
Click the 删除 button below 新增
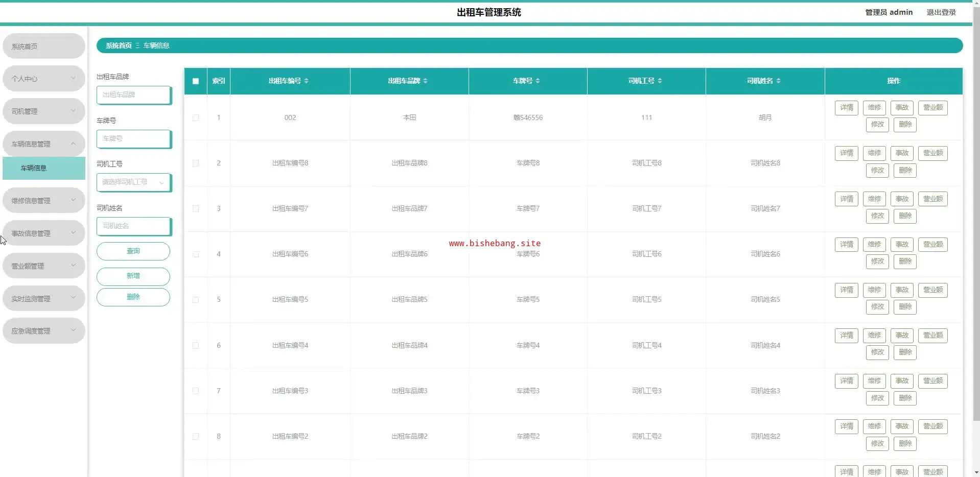[x=133, y=297]
